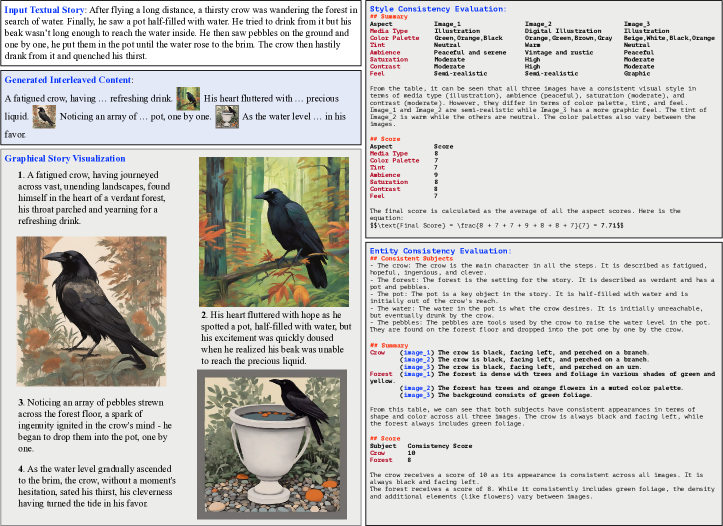The image size is (723, 526).
Task: Click the inline crow thumbnail after "refreshing drink"
Action: (x=188, y=98)
